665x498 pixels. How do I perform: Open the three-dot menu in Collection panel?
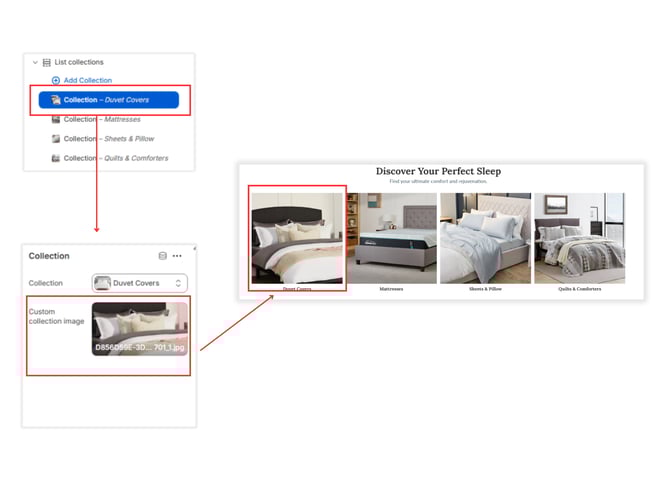[x=178, y=256]
